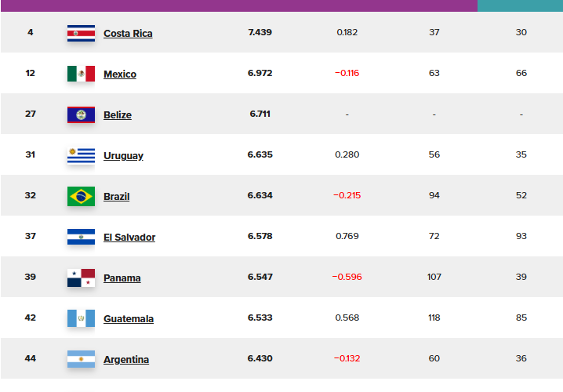
Task: Click the El Salvador flag icon
Action: [x=81, y=237]
